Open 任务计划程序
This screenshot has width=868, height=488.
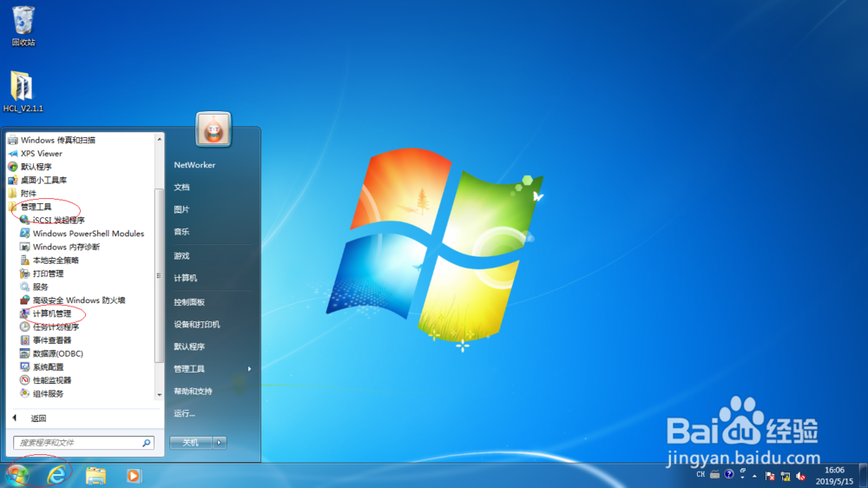(49, 326)
